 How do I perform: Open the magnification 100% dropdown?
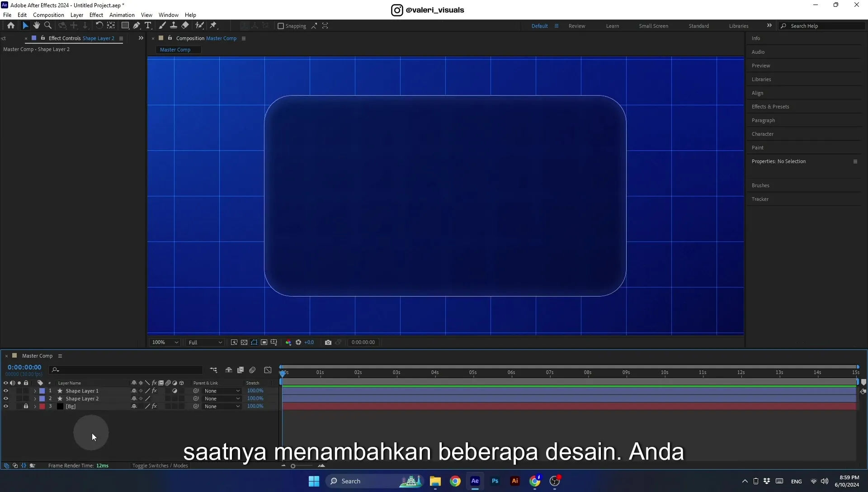pyautogui.click(x=165, y=342)
